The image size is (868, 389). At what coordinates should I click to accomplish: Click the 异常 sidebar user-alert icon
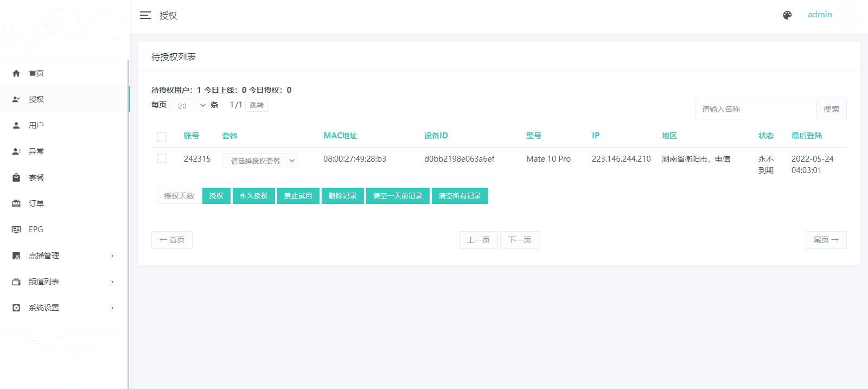(x=16, y=151)
